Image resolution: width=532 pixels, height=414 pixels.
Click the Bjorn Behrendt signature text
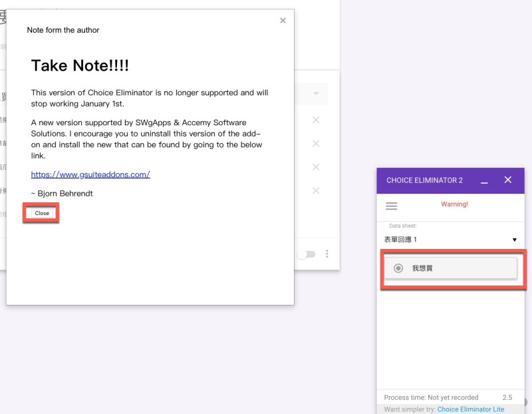(x=62, y=193)
